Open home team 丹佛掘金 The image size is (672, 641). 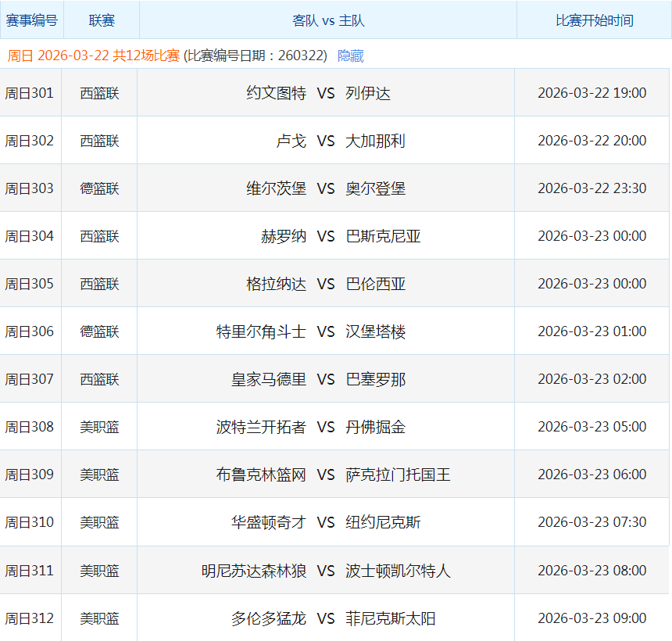pyautogui.click(x=375, y=427)
